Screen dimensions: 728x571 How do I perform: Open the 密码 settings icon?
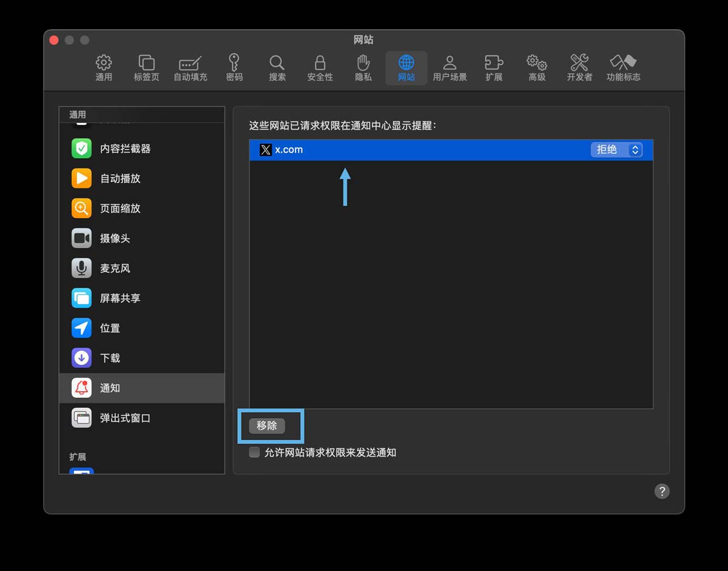point(234,67)
